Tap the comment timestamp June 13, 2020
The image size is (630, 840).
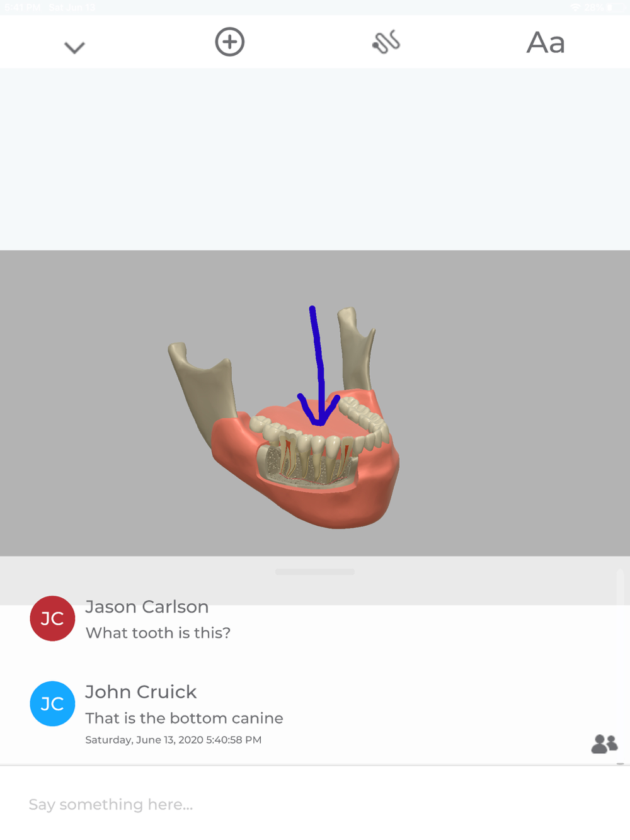(x=173, y=740)
